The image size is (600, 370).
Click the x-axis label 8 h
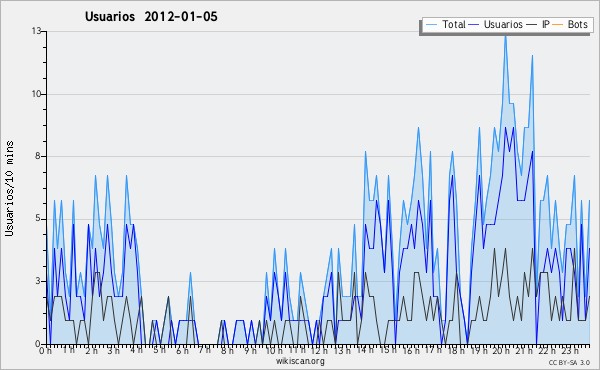(227, 351)
